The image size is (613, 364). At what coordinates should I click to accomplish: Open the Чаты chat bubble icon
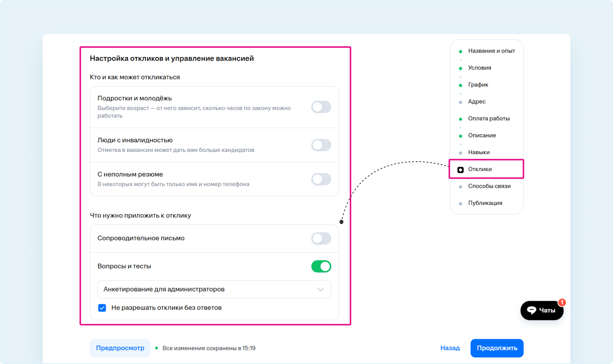532,310
